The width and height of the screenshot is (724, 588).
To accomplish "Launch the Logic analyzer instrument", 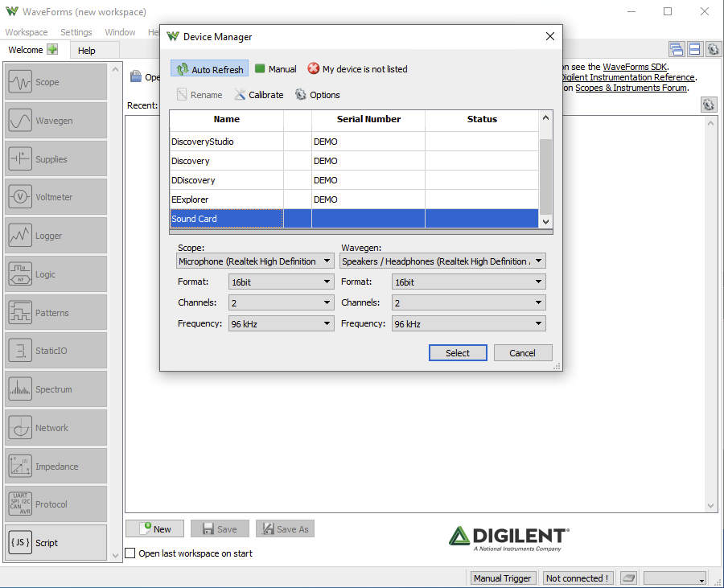I will tap(56, 274).
